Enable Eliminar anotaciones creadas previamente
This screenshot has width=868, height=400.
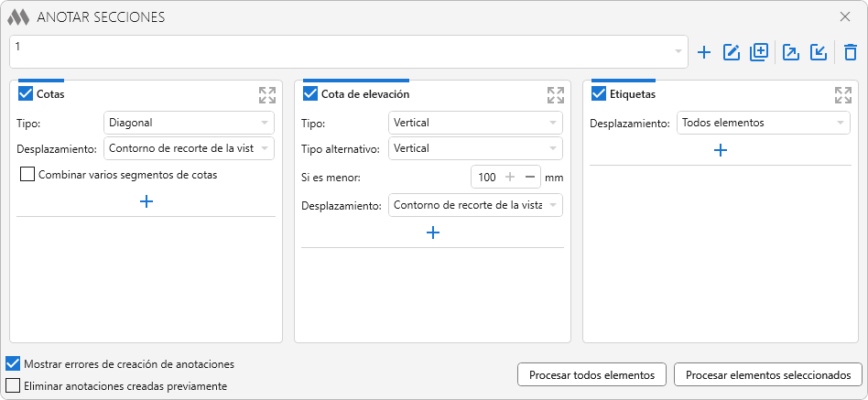(x=13, y=385)
